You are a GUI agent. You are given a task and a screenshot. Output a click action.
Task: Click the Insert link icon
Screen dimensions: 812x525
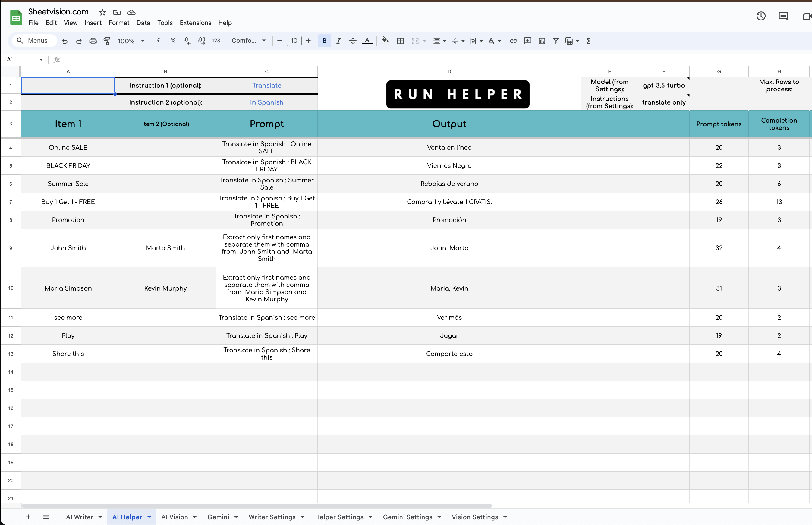(513, 41)
